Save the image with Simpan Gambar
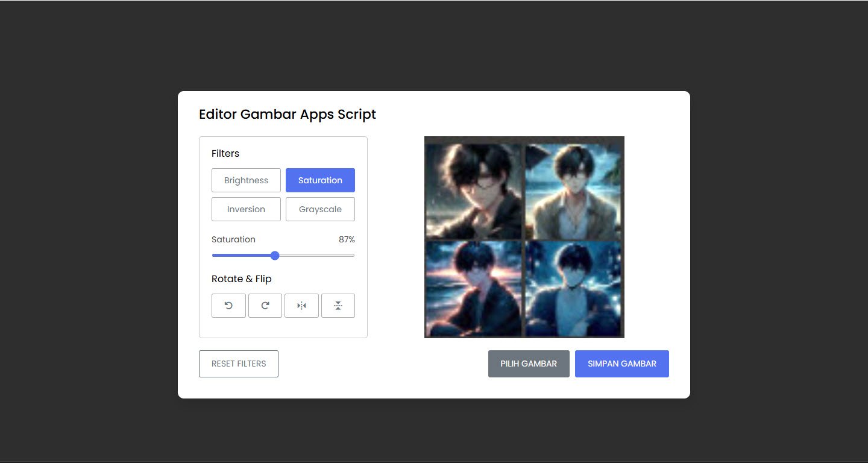Screen dimensions: 868x463 pyautogui.click(x=622, y=364)
